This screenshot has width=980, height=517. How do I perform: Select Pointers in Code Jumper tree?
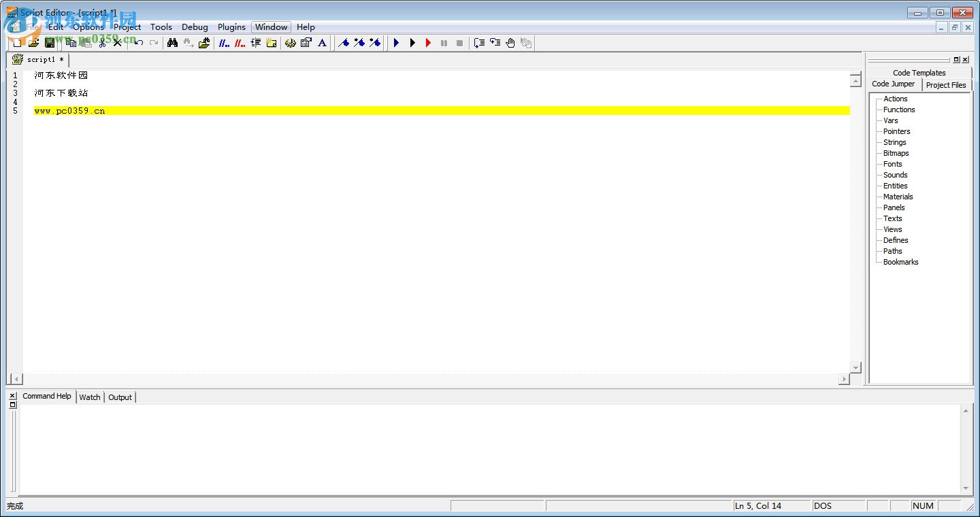(897, 131)
